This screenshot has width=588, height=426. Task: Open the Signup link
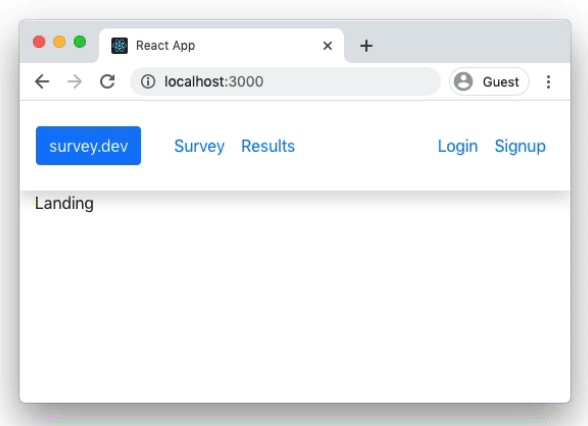pos(520,146)
